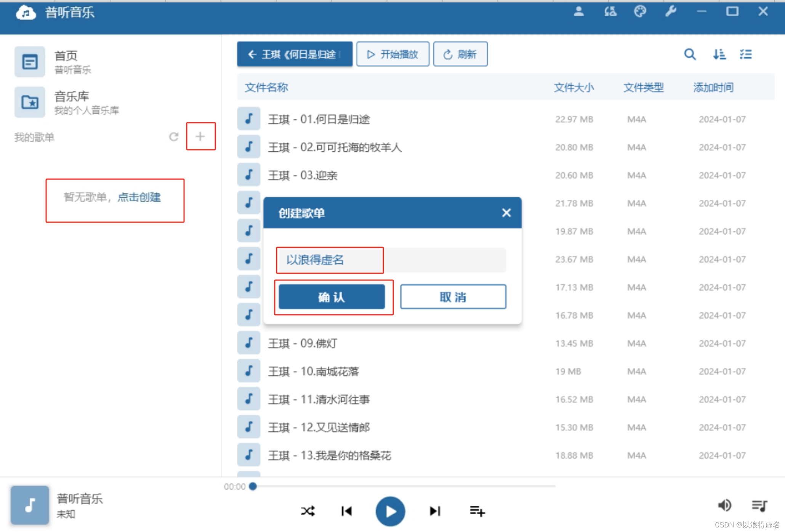The height and width of the screenshot is (532, 785).
Task: Click the playback progress slider handle
Action: pos(253,486)
